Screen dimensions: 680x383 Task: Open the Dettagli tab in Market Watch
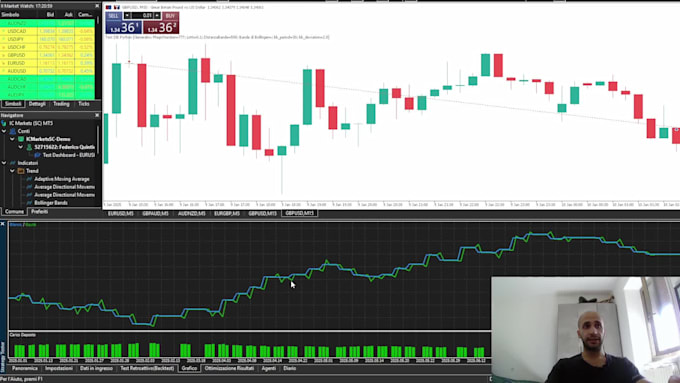(x=37, y=104)
